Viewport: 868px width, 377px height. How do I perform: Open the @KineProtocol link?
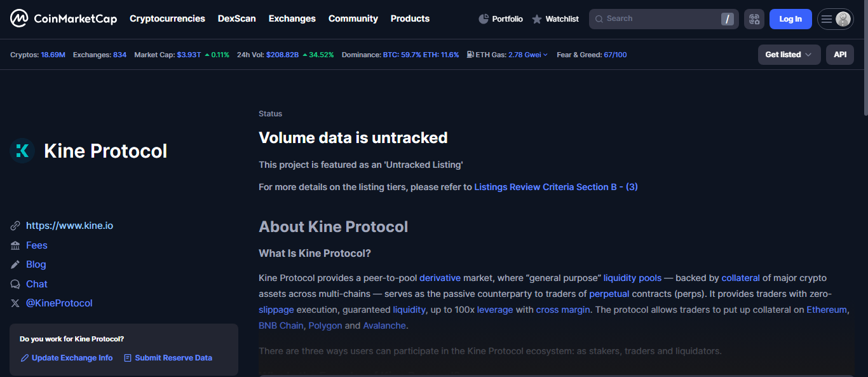tap(59, 303)
